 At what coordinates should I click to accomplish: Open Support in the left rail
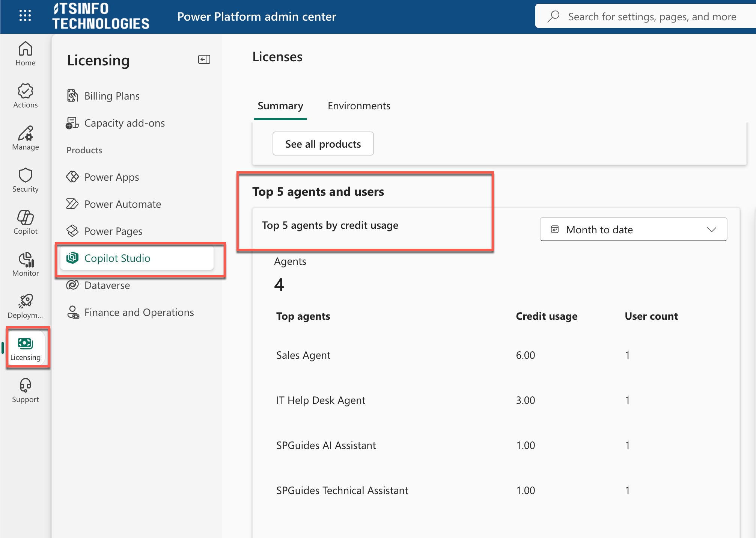click(x=26, y=391)
